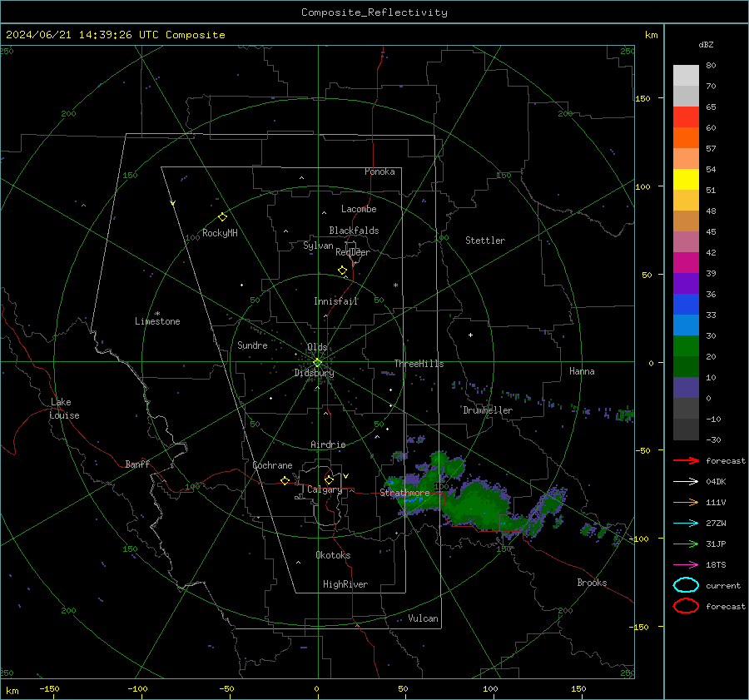Click the '100' tick on the bottom axis
The height and width of the screenshot is (700, 749).
490,689
